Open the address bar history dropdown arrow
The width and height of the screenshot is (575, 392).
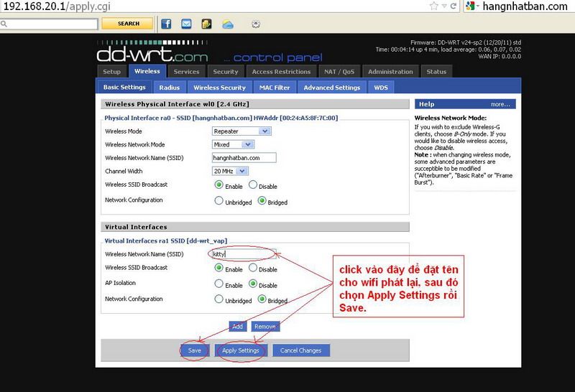point(444,6)
